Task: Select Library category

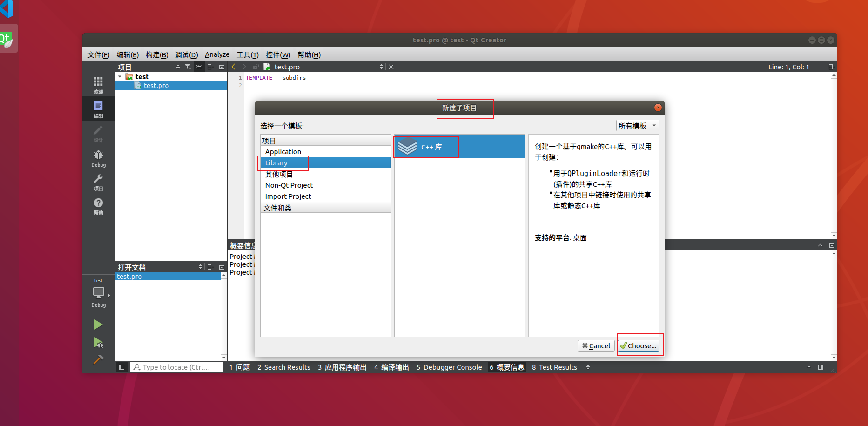Action: [326, 162]
